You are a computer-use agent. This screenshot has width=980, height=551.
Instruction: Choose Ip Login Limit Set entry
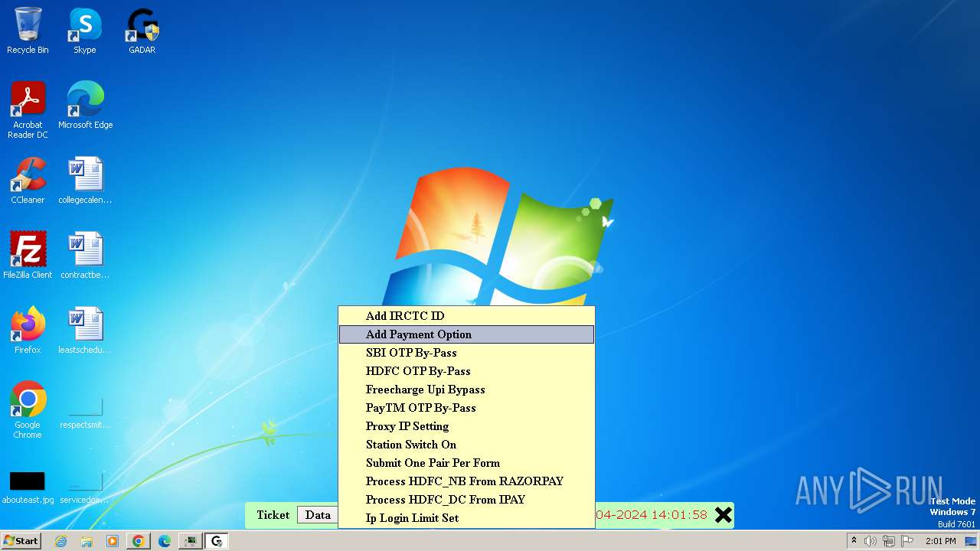coord(466,518)
